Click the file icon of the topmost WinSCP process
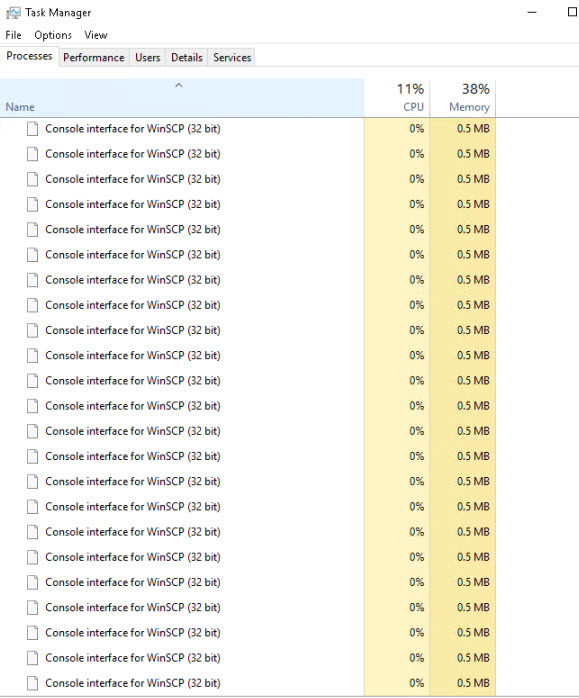The width and height of the screenshot is (579, 698). click(x=32, y=129)
